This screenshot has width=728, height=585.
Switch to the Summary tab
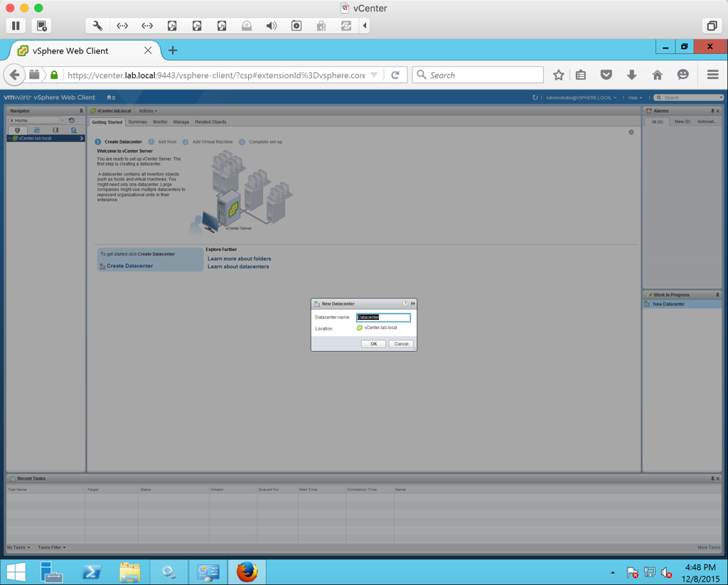click(138, 122)
